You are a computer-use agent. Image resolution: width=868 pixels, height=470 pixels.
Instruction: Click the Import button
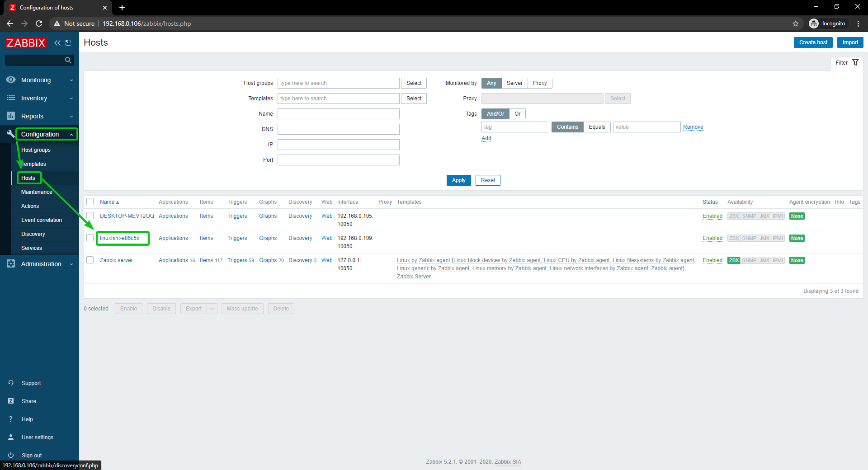point(850,42)
